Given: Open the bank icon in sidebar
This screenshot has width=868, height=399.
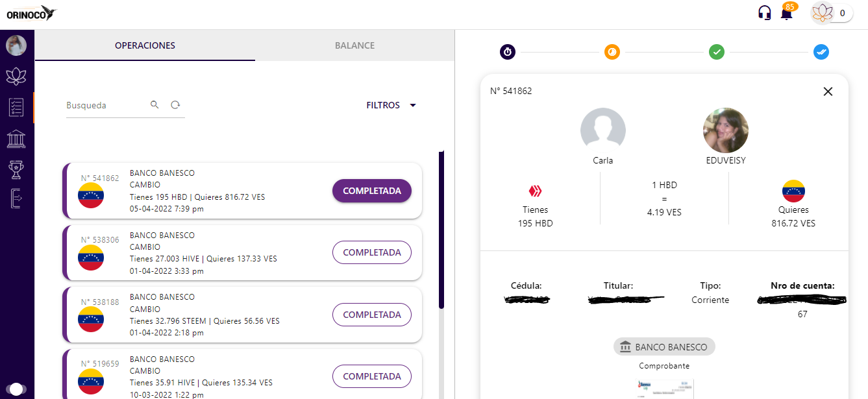Looking at the screenshot, I should pos(16,139).
